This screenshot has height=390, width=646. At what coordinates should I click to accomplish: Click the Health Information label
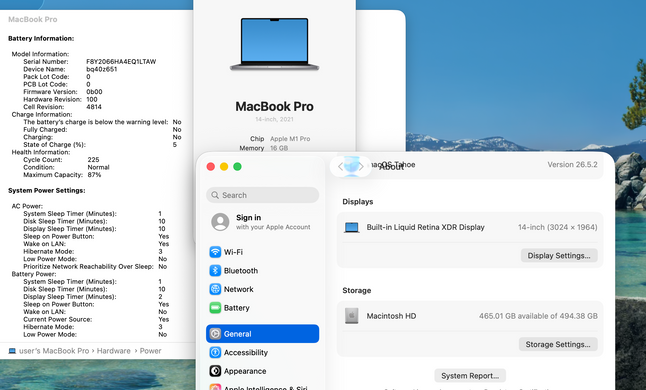41,152
